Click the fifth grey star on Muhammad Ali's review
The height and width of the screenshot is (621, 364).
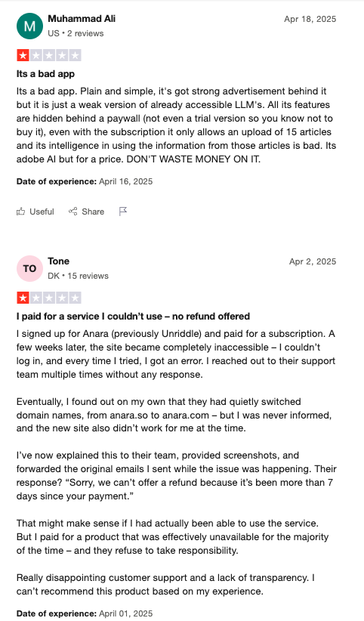coord(76,55)
